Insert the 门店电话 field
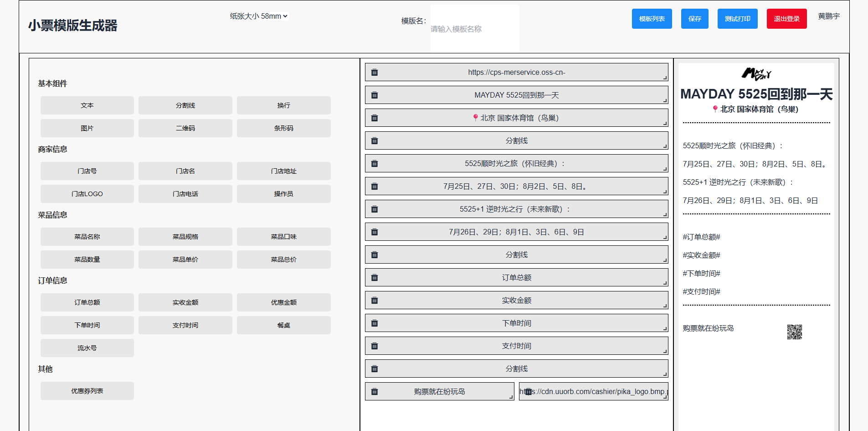This screenshot has height=431, width=868. (x=185, y=194)
